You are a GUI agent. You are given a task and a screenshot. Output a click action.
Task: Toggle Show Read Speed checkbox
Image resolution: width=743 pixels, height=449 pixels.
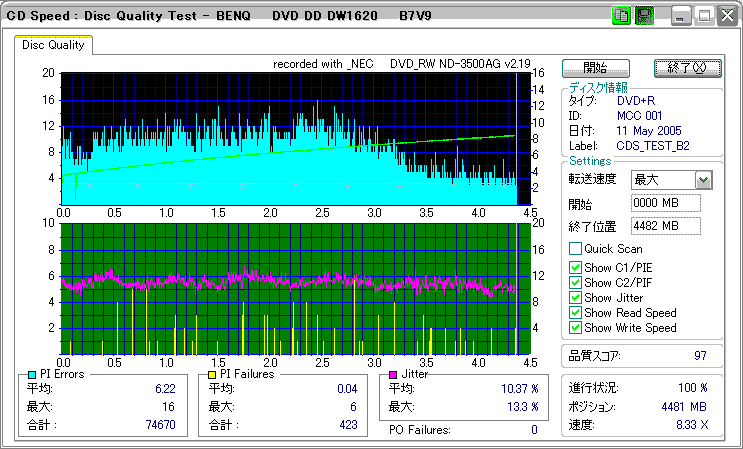point(575,313)
